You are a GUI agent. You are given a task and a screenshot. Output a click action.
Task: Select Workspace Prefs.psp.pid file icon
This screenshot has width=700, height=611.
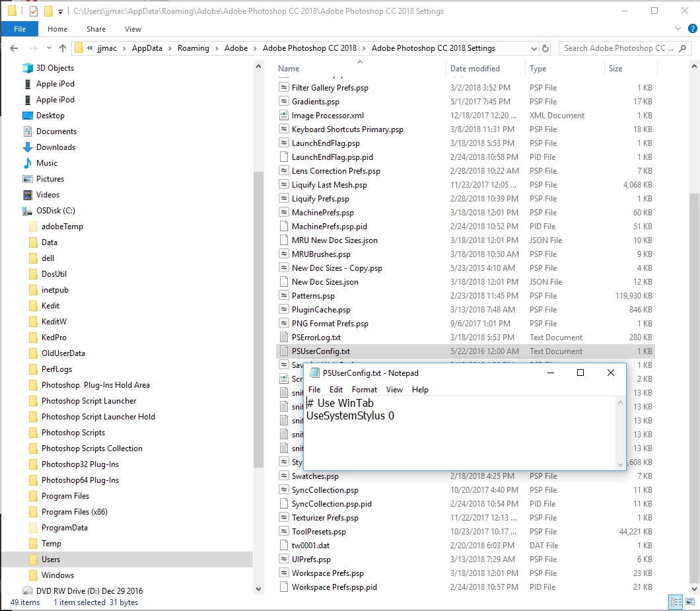(x=283, y=587)
